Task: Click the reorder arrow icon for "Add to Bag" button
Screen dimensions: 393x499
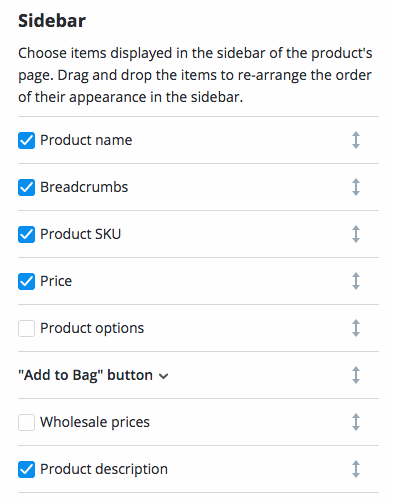Action: [x=356, y=375]
